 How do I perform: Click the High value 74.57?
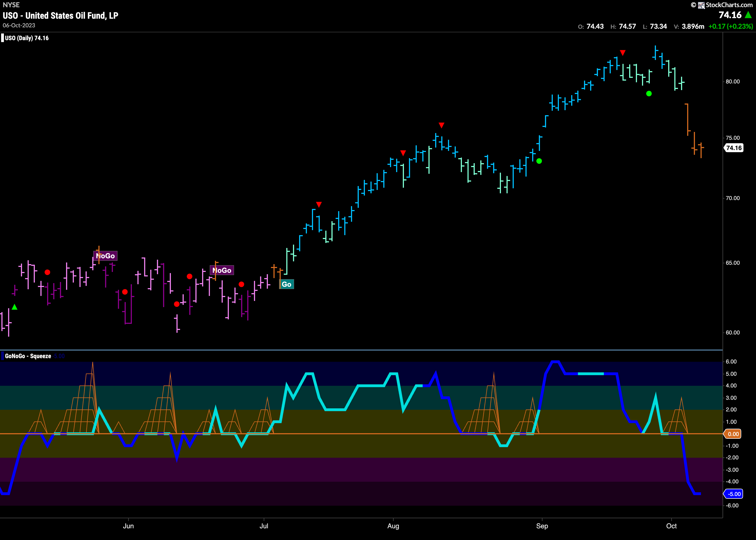pos(627,26)
